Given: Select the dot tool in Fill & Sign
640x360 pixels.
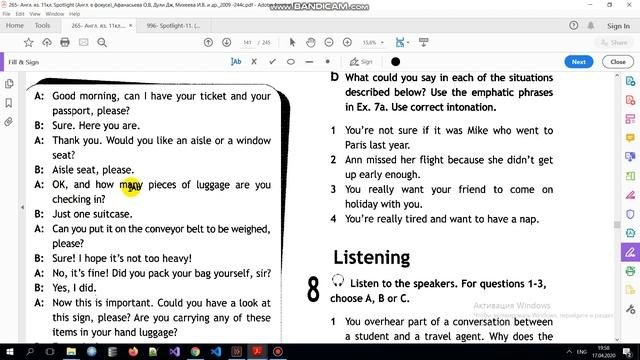Looking at the screenshot, I should (x=327, y=62).
